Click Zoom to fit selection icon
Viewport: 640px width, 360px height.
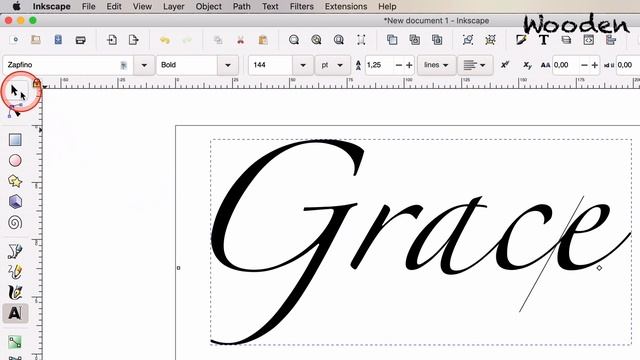[294, 40]
